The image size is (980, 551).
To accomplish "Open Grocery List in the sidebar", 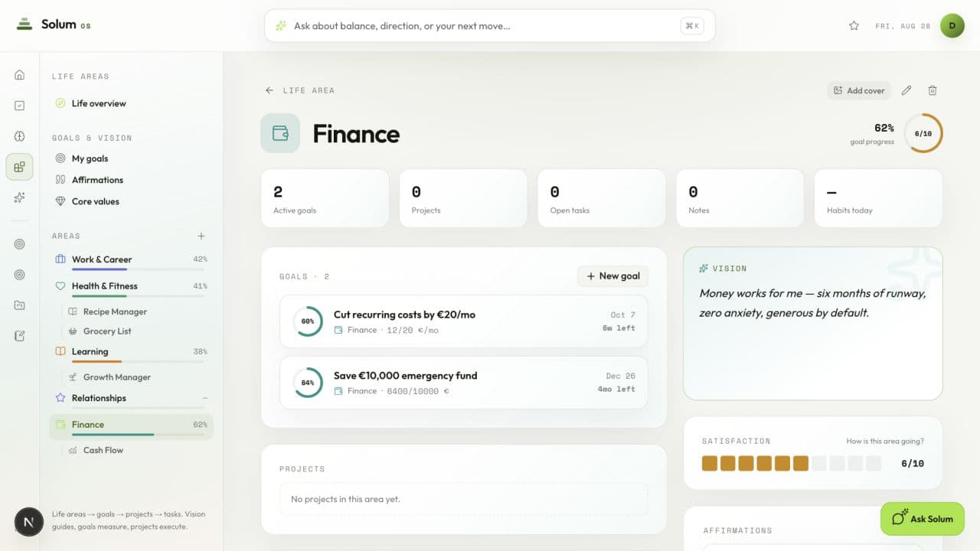I will 136,331.
